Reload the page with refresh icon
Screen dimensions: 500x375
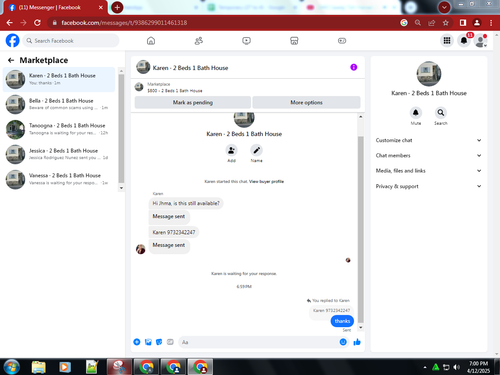coord(37,23)
